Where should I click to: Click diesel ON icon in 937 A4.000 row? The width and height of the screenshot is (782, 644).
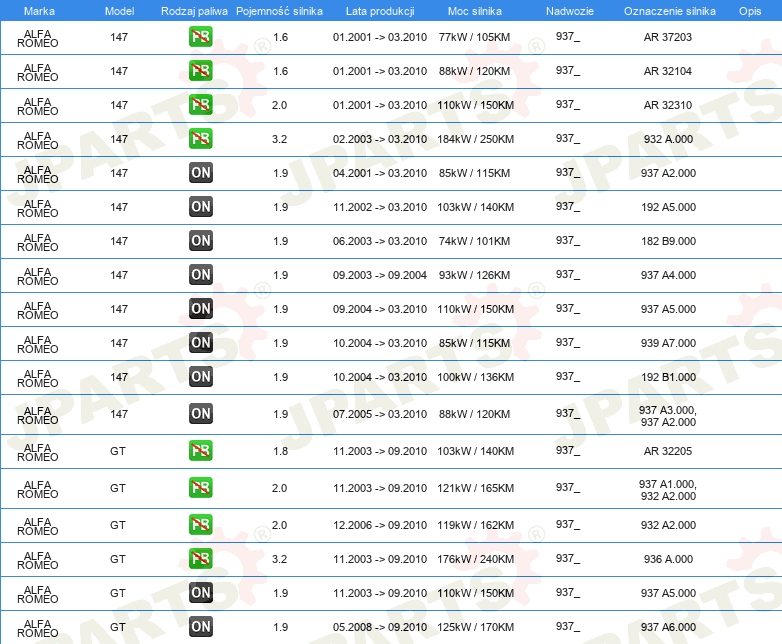click(201, 274)
